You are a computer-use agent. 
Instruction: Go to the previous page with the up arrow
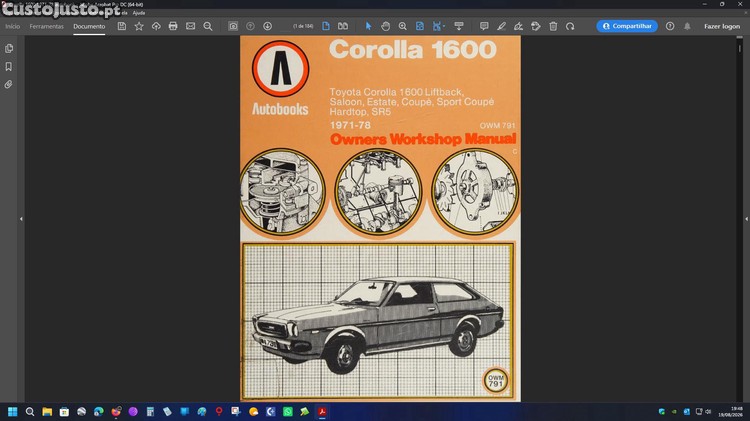[x=250, y=26]
